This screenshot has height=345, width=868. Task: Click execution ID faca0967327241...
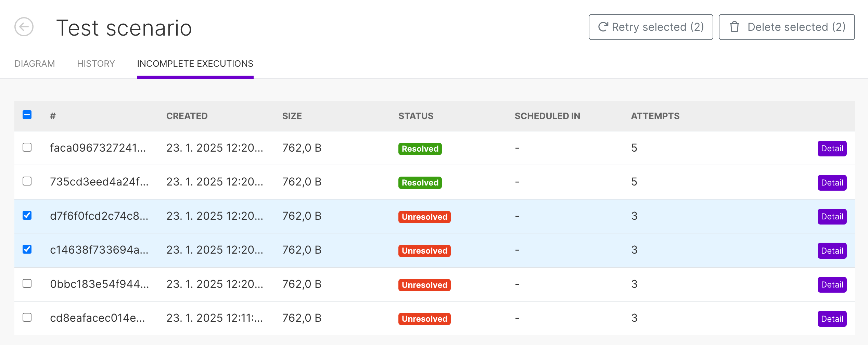(x=98, y=148)
